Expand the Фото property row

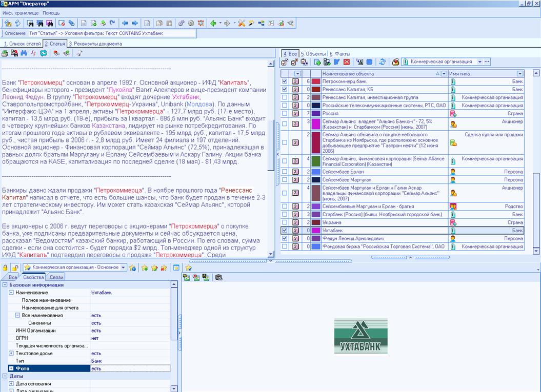click(x=11, y=368)
